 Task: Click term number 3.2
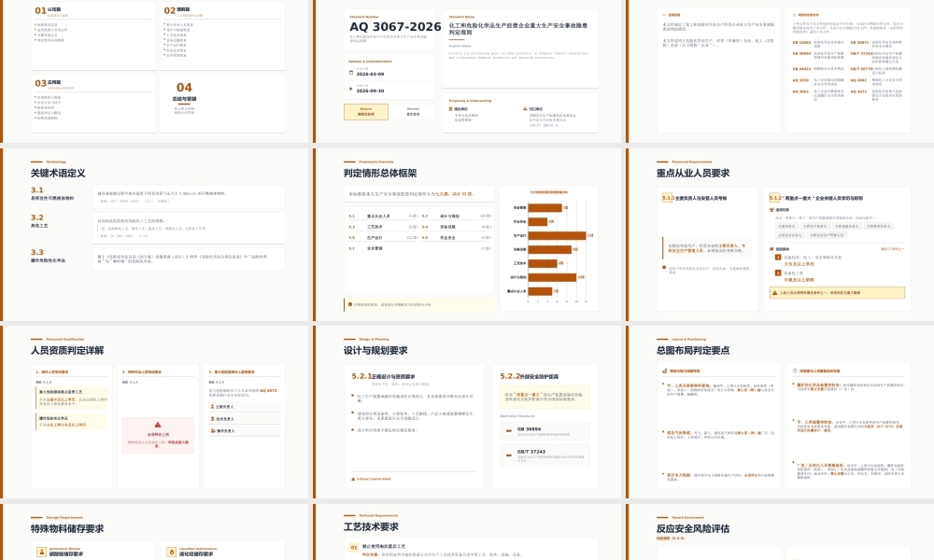tap(37, 217)
